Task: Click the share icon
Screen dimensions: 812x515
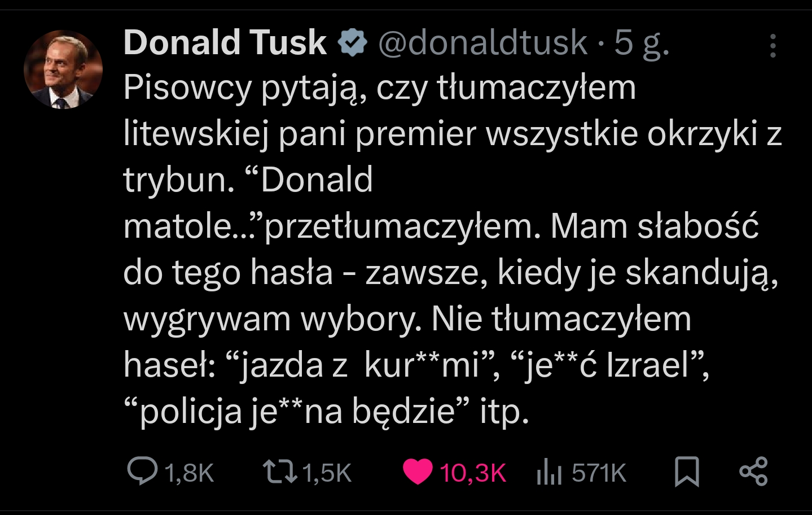Action: 753,472
